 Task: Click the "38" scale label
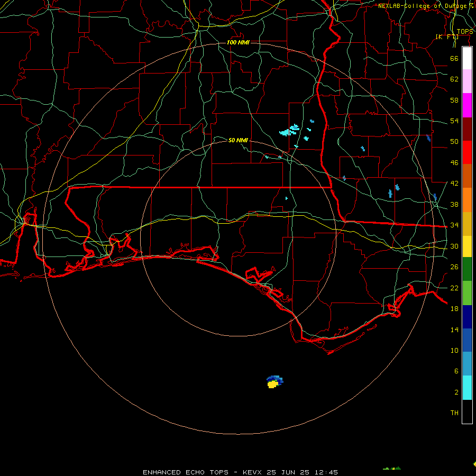[x=454, y=204]
